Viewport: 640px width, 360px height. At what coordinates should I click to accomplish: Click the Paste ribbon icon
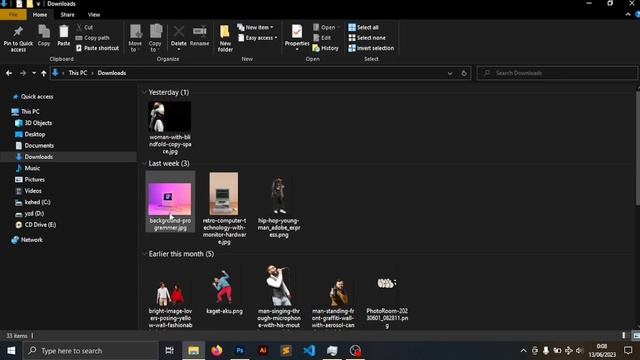coord(64,31)
